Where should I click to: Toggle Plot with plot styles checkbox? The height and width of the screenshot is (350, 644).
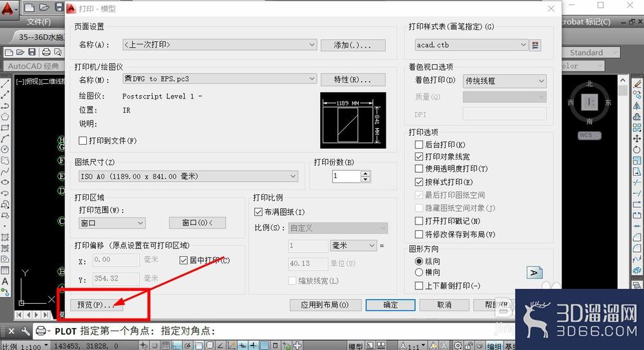pyautogui.click(x=419, y=182)
